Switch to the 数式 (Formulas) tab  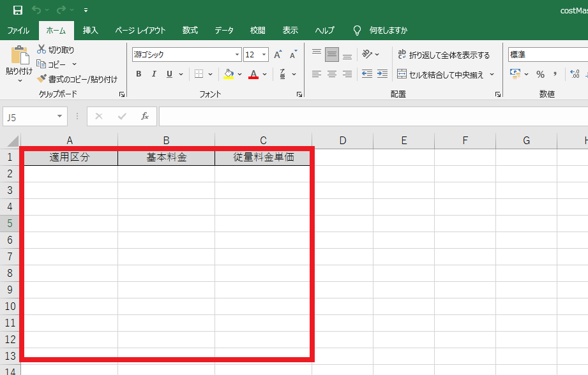pyautogui.click(x=190, y=30)
